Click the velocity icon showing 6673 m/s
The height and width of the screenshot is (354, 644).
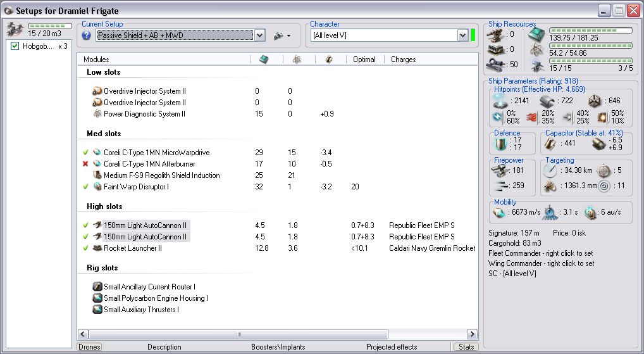pos(499,212)
